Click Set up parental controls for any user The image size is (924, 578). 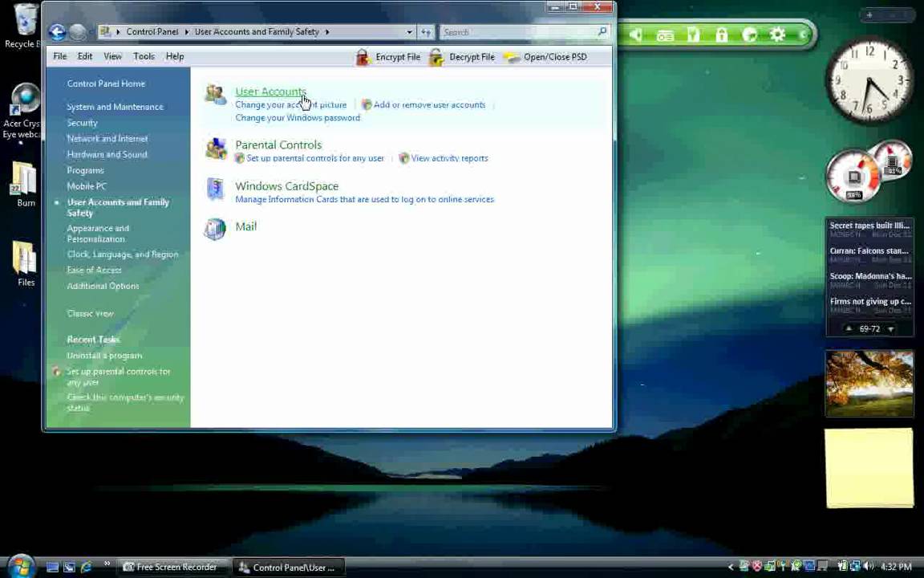click(315, 158)
